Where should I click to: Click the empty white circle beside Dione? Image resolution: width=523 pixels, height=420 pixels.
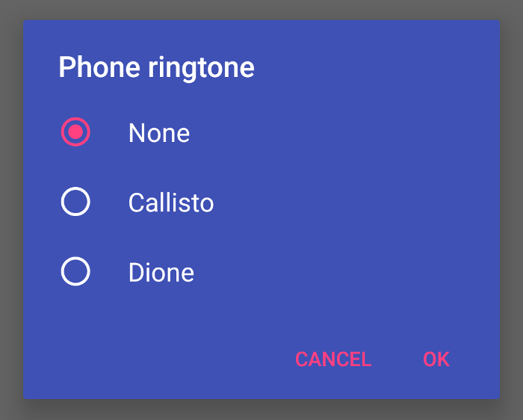(75, 271)
